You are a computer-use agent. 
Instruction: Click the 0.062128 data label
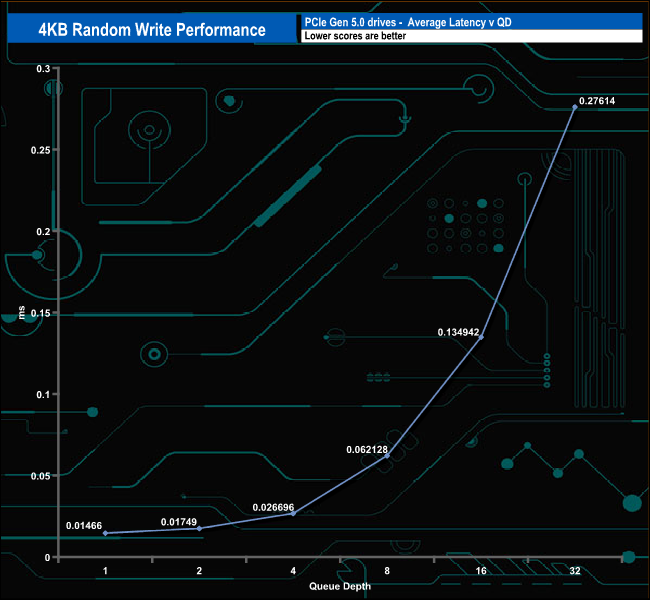[367, 449]
